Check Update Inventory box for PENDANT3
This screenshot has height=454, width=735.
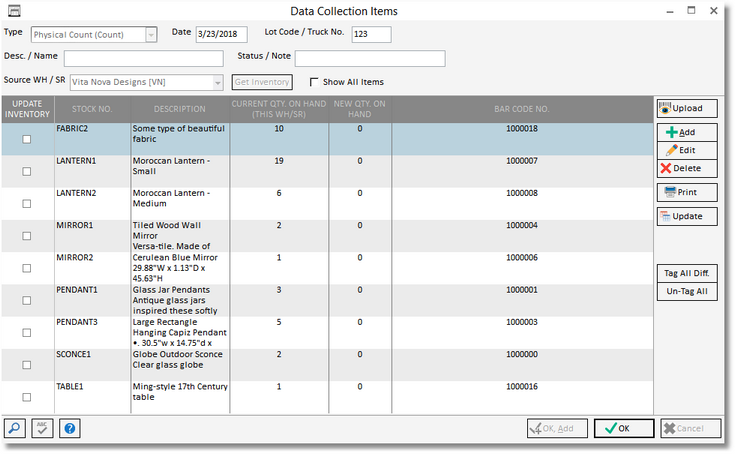click(x=27, y=333)
